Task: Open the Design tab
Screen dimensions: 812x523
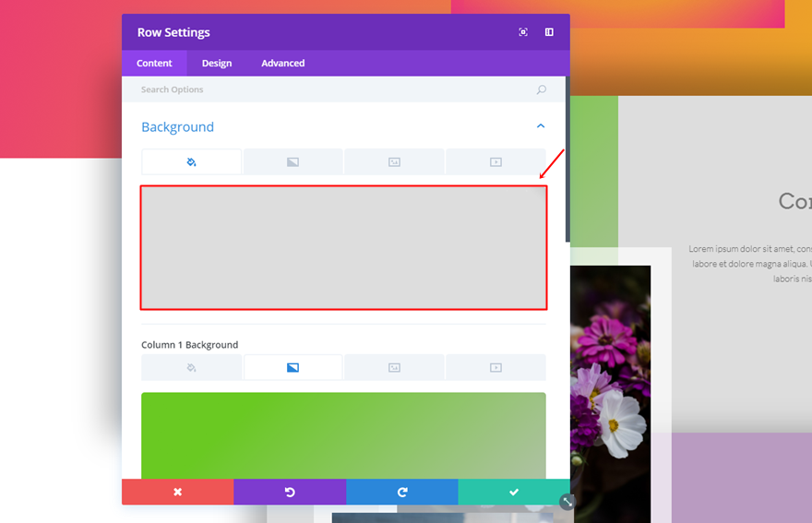Action: point(217,63)
